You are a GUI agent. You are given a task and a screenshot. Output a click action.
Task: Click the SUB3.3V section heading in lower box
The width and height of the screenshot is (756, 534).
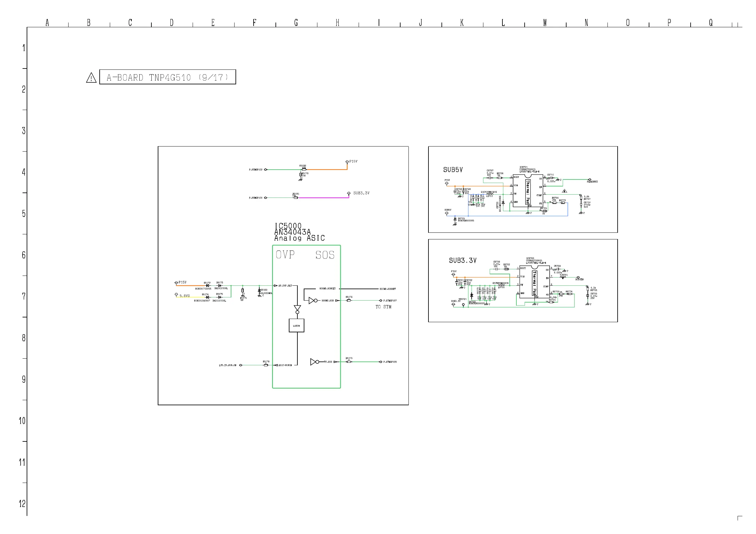[x=463, y=261]
